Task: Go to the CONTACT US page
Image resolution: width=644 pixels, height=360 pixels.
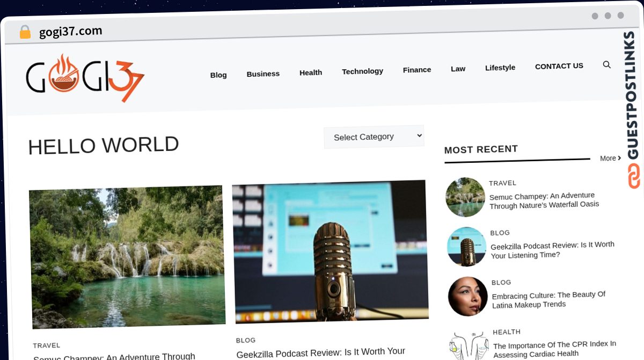Action: click(559, 66)
